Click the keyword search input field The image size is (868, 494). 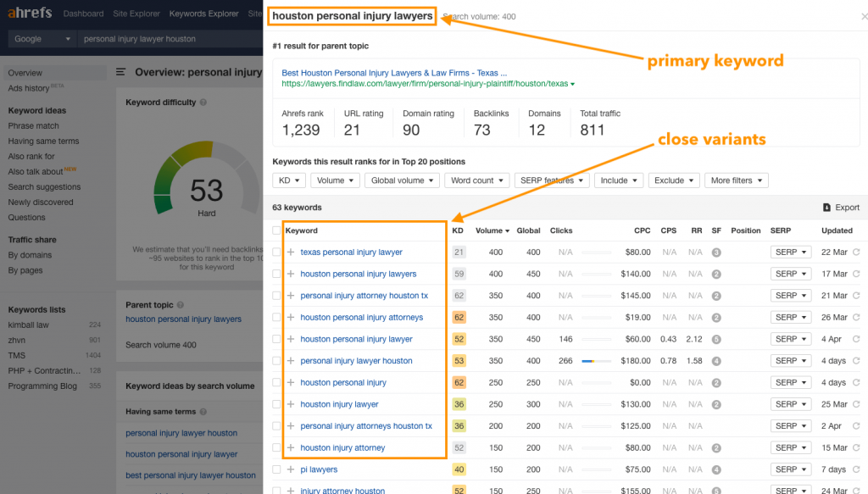(x=170, y=39)
